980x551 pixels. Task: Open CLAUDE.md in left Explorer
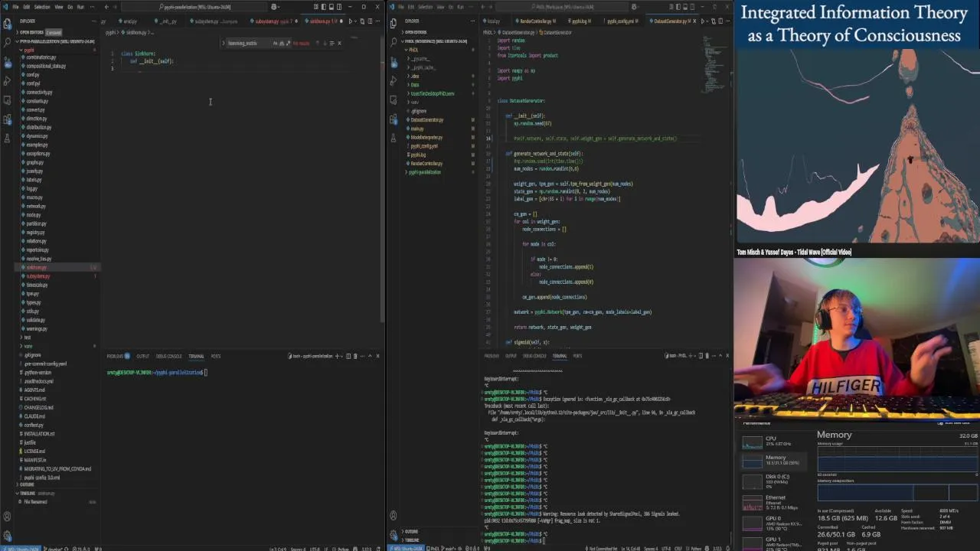[34, 416]
